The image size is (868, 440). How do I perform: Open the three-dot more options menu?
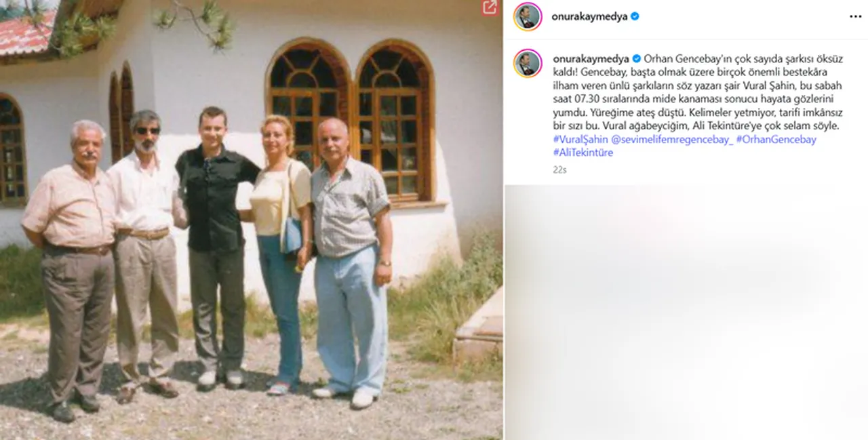pos(856,17)
